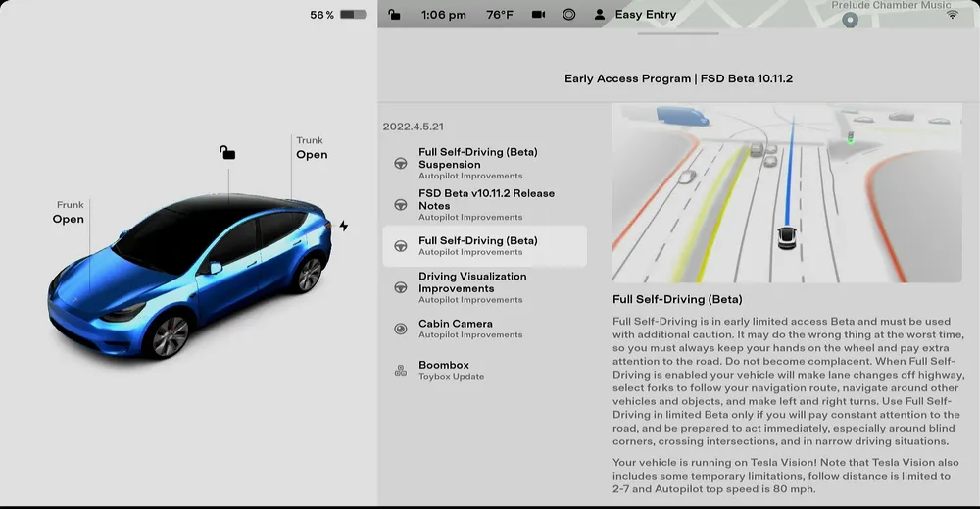Toggle the unlock padlock above the car
Image resolution: width=980 pixels, height=509 pixels.
tap(227, 153)
